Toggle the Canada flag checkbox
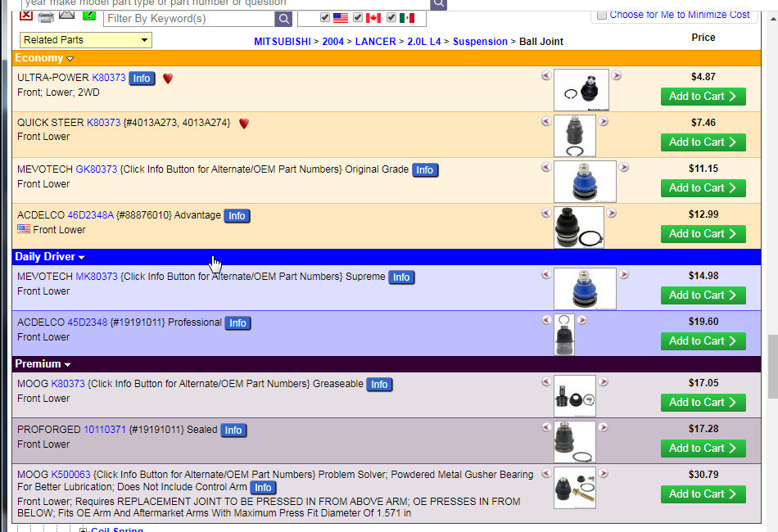This screenshot has width=778, height=532. (358, 17)
